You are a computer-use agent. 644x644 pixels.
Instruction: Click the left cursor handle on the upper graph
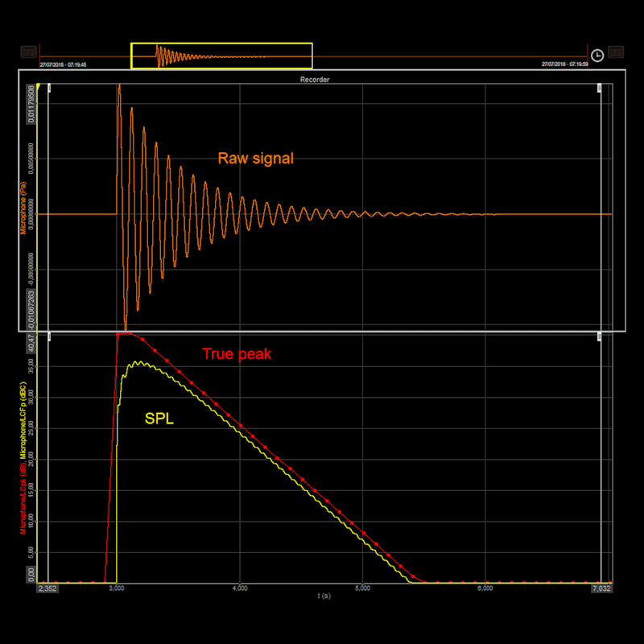click(x=49, y=88)
